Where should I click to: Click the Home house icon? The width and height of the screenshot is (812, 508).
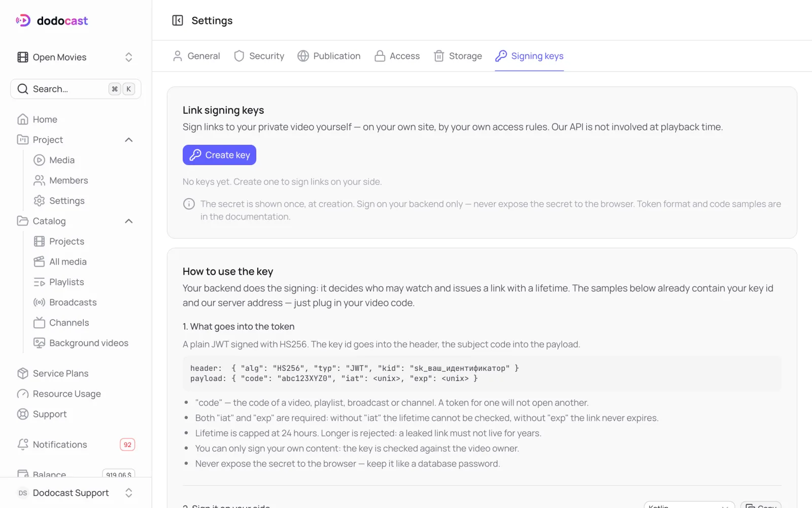(x=23, y=119)
